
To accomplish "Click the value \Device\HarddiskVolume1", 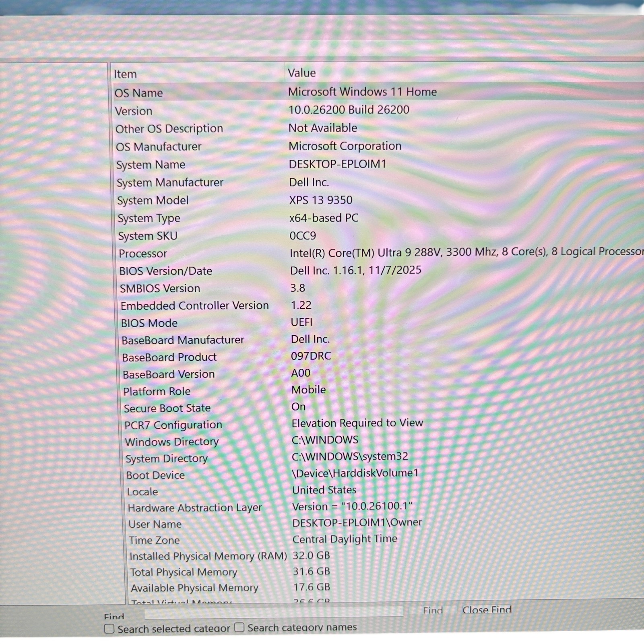I will click(x=355, y=473).
